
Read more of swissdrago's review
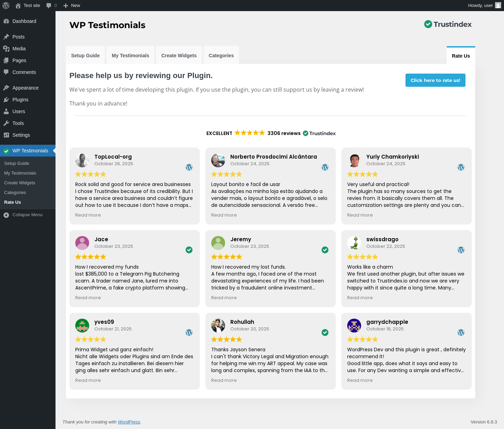[360, 298]
